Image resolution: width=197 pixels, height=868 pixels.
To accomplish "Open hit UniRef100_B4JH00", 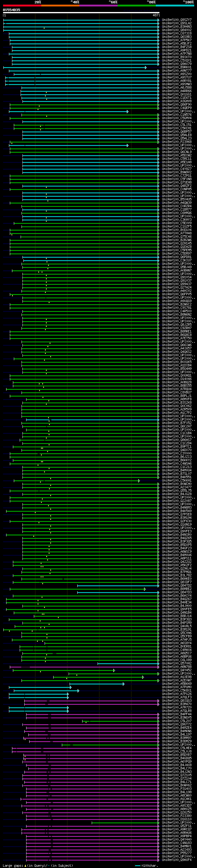I will (177, 606).
